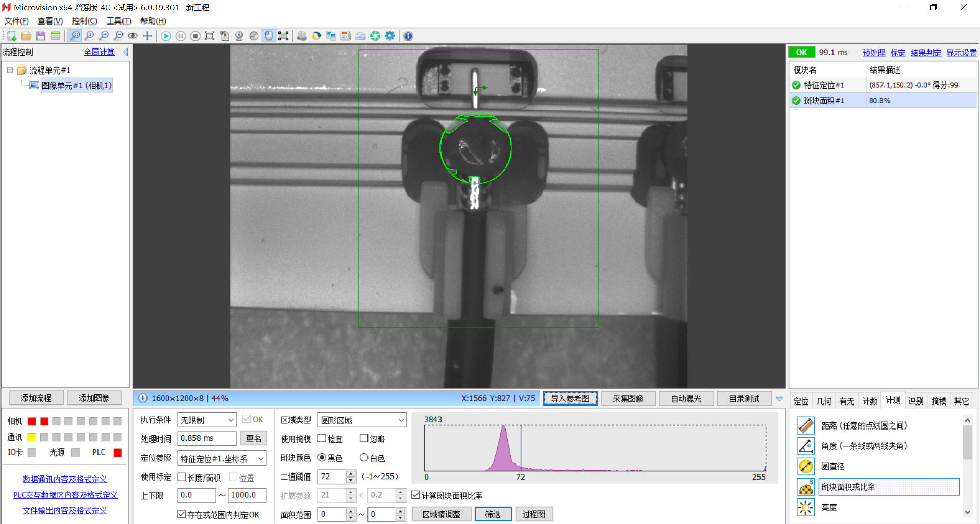Increase the 二值阈值 spinner value
980x524 pixels.
351,473
